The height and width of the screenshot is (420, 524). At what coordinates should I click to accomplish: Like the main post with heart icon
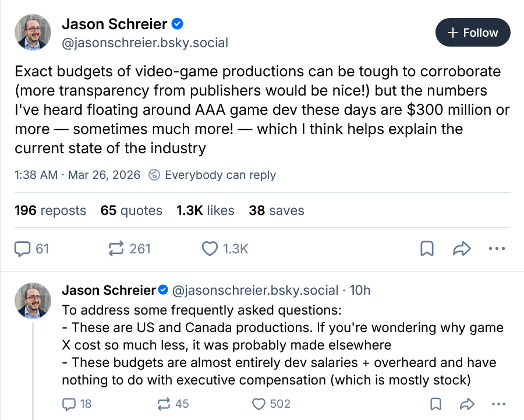pos(210,249)
